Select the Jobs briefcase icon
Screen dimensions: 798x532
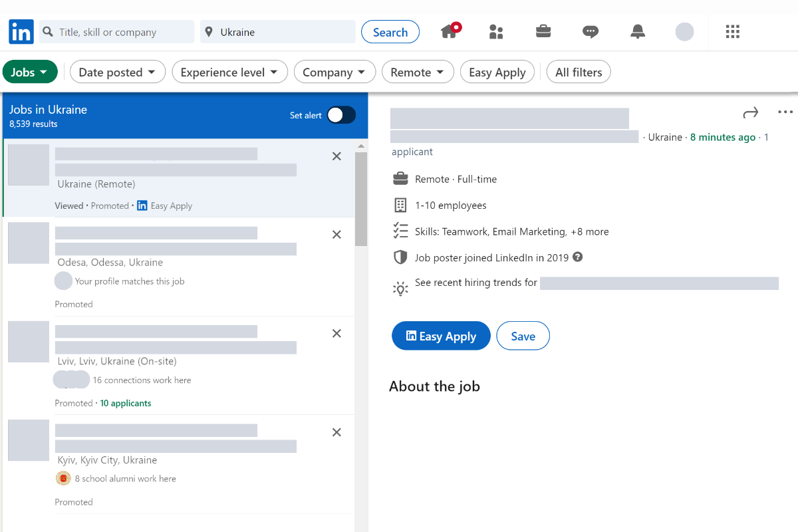543,31
